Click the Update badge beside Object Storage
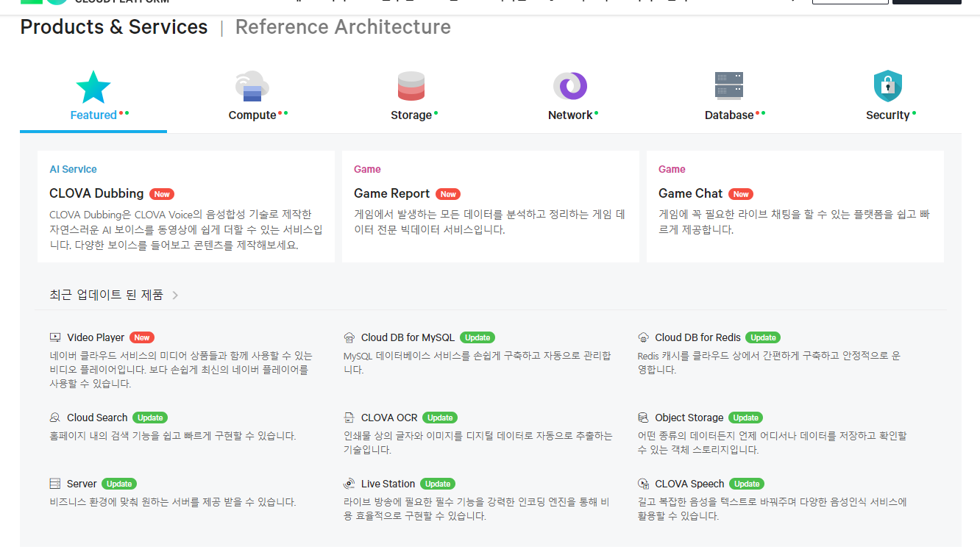This screenshot has width=980, height=555. (x=745, y=418)
